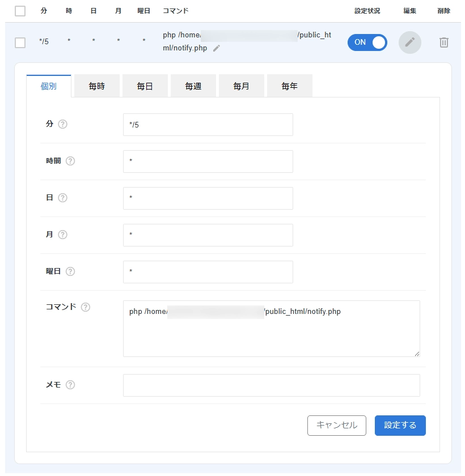This screenshot has height=476, width=465.
Task: Toggle the ON switch for the cron job
Action: (x=367, y=42)
